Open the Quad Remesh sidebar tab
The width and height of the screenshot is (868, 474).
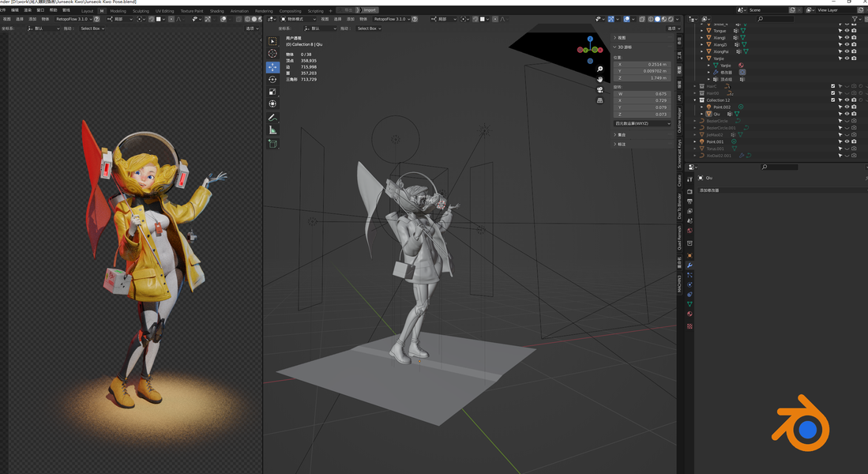click(x=679, y=239)
